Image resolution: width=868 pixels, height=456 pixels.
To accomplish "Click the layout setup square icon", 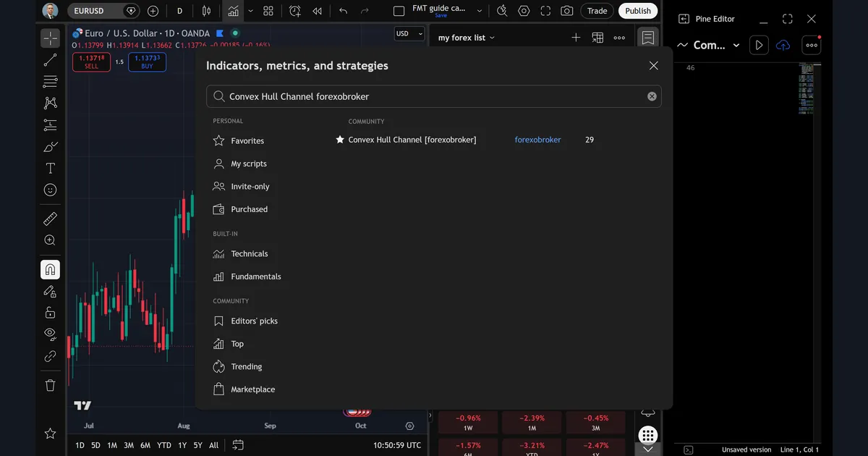I will click(x=399, y=11).
